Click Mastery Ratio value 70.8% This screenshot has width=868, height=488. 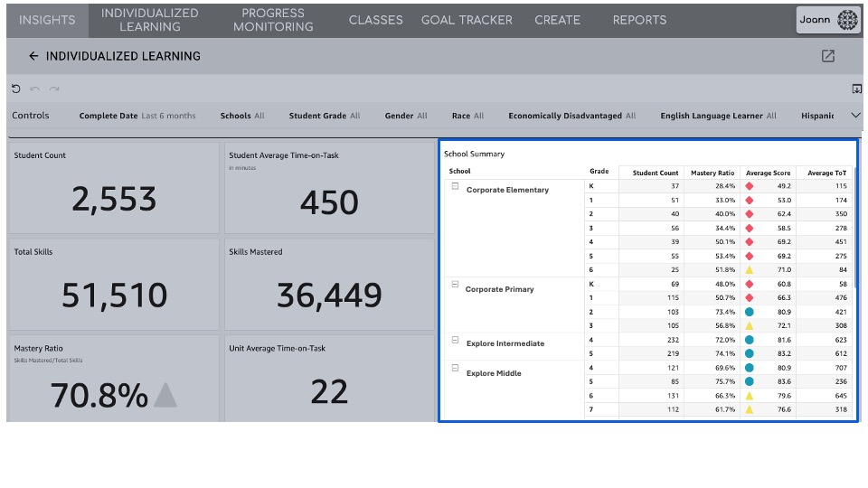[x=99, y=395]
